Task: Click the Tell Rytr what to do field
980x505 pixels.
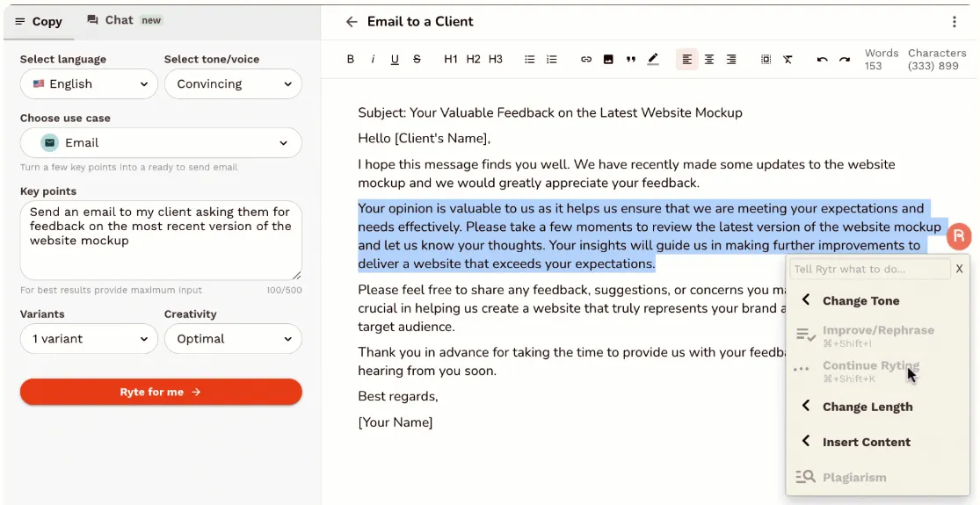Action: click(x=869, y=269)
